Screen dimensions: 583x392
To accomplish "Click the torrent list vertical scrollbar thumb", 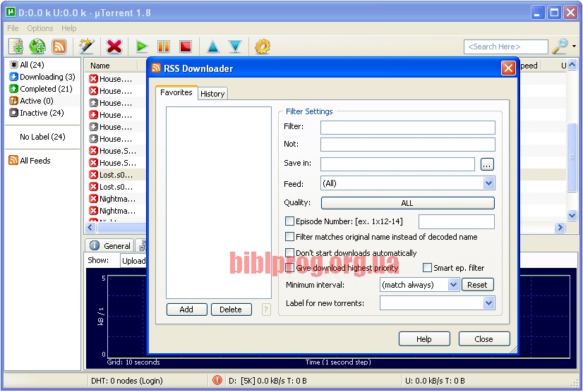I will pyautogui.click(x=572, y=157).
